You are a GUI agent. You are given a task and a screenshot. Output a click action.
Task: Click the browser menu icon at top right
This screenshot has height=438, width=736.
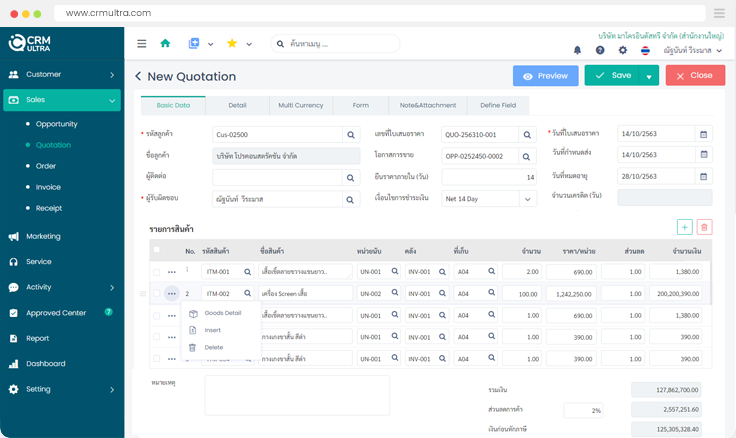pyautogui.click(x=719, y=13)
